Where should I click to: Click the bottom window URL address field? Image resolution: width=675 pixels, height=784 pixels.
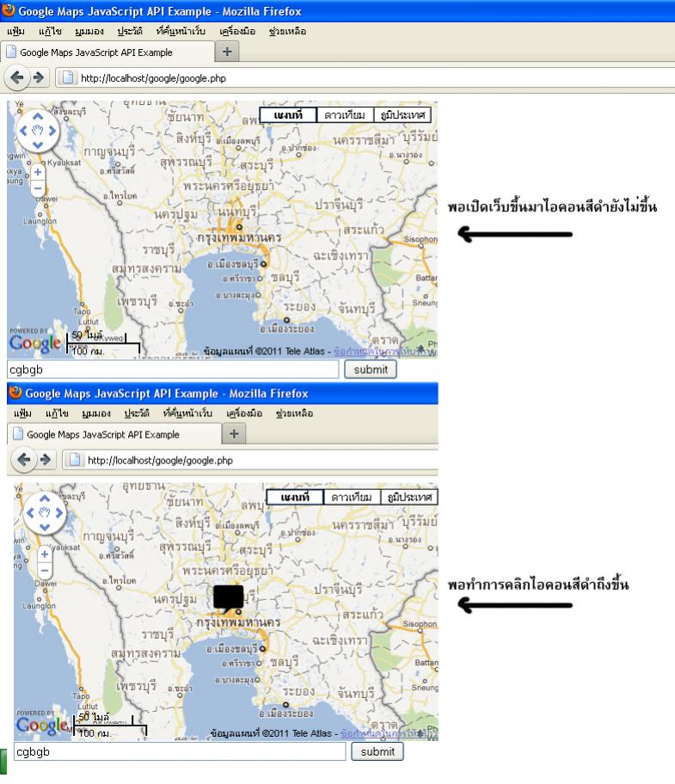250,460
